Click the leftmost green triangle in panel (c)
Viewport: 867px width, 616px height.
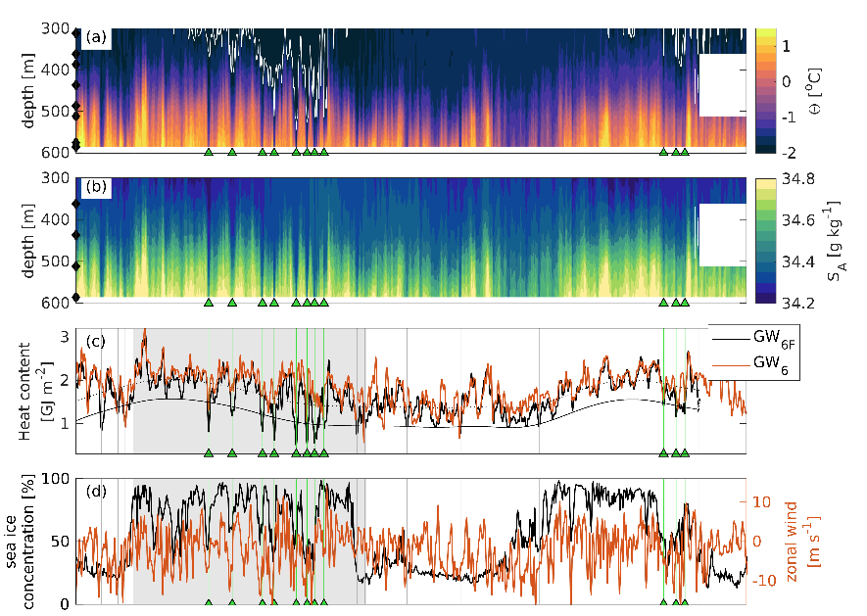tap(209, 452)
